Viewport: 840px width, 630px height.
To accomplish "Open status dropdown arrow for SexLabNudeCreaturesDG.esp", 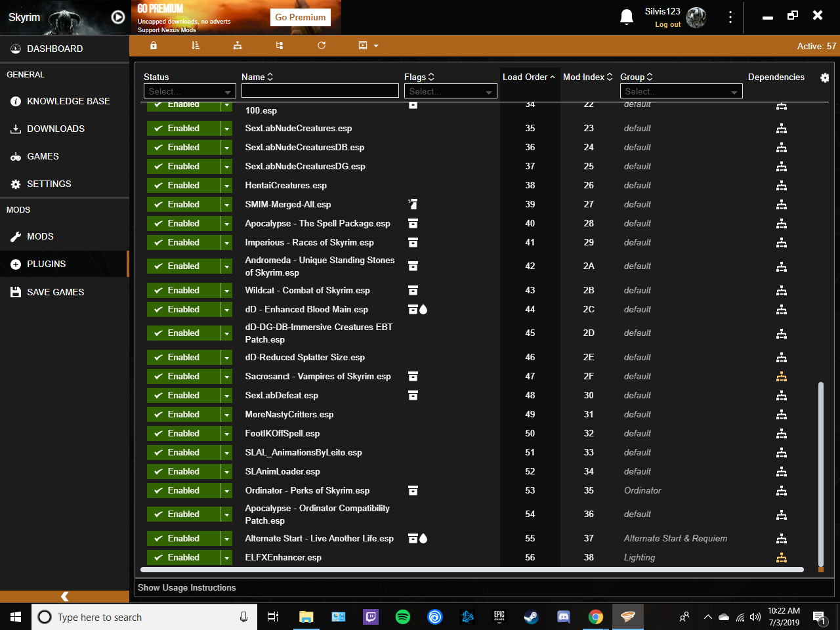I will [x=226, y=167].
